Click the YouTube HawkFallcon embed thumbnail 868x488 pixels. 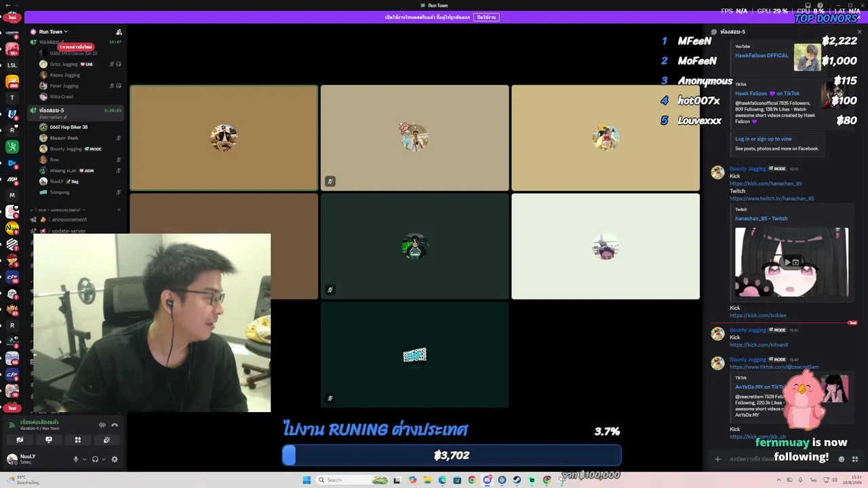pyautogui.click(x=807, y=58)
